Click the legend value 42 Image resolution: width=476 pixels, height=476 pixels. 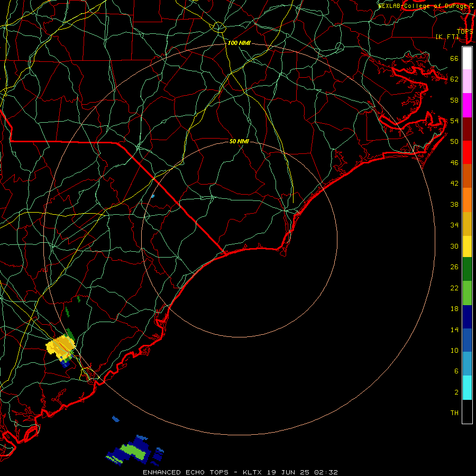click(x=454, y=184)
